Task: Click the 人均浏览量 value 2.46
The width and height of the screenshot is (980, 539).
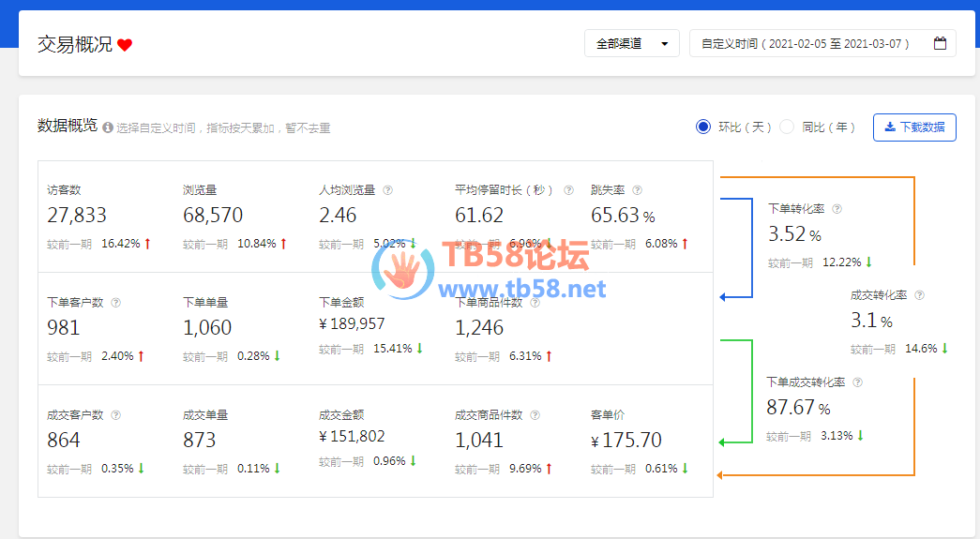Action: coord(338,216)
